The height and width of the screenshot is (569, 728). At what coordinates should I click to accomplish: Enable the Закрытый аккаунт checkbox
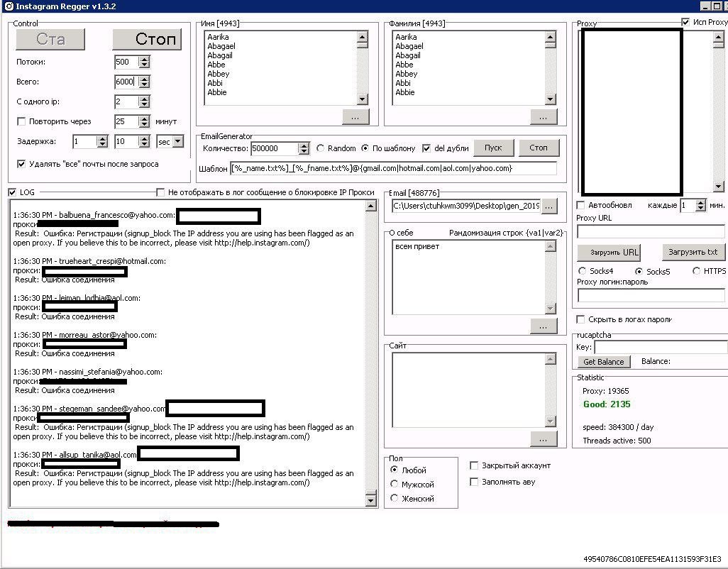(474, 465)
